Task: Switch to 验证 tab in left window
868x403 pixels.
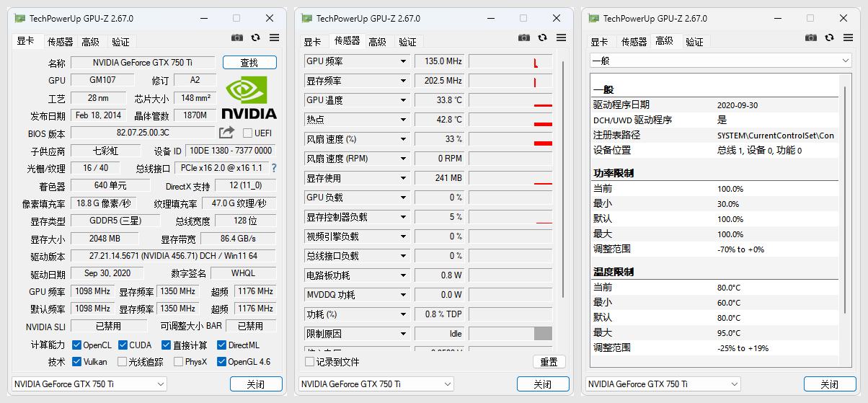Action: 121,42
